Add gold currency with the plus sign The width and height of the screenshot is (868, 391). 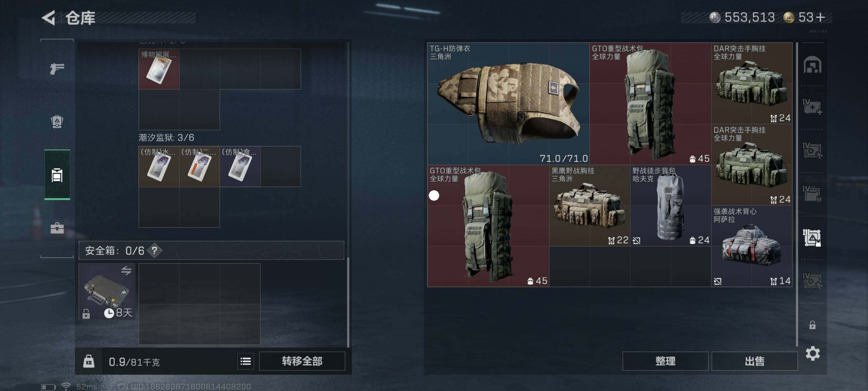[x=821, y=17]
